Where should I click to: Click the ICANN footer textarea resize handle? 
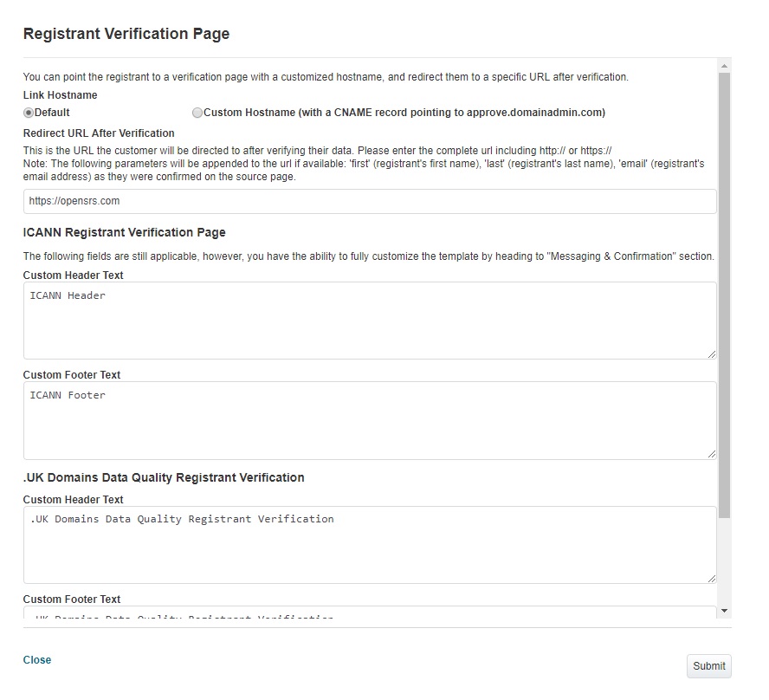pos(712,454)
